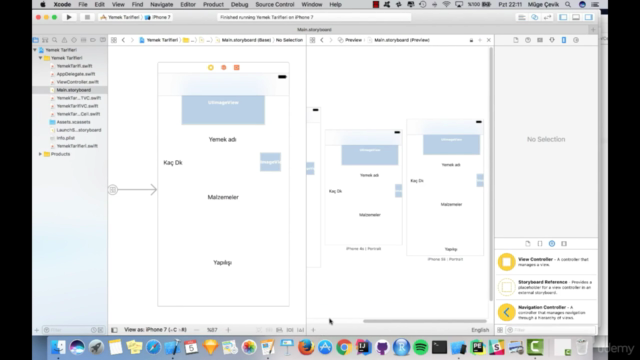
Task: Open the Identity inspector
Action: [540, 40]
